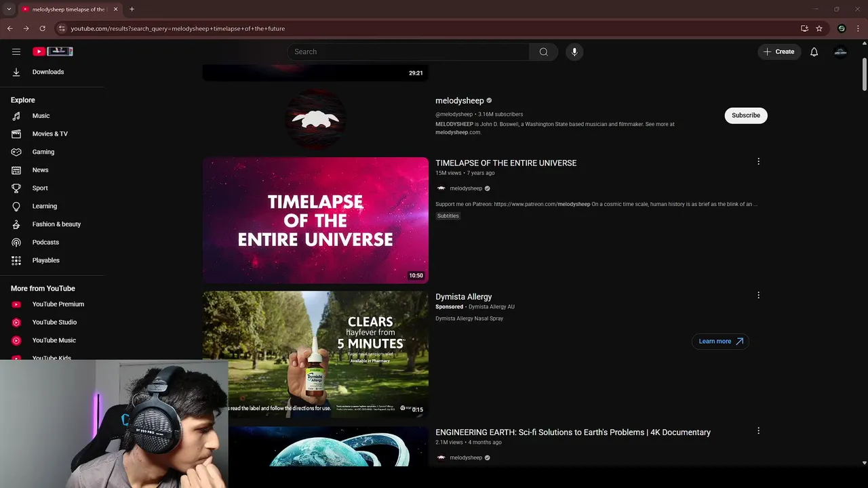Viewport: 868px width, 488px height.
Task: Click the install/cast icon in address bar
Action: [x=804, y=28]
